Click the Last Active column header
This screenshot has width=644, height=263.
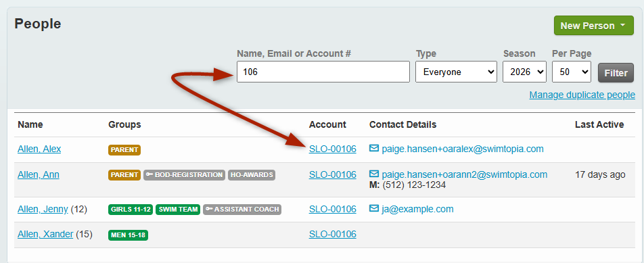[x=599, y=124]
